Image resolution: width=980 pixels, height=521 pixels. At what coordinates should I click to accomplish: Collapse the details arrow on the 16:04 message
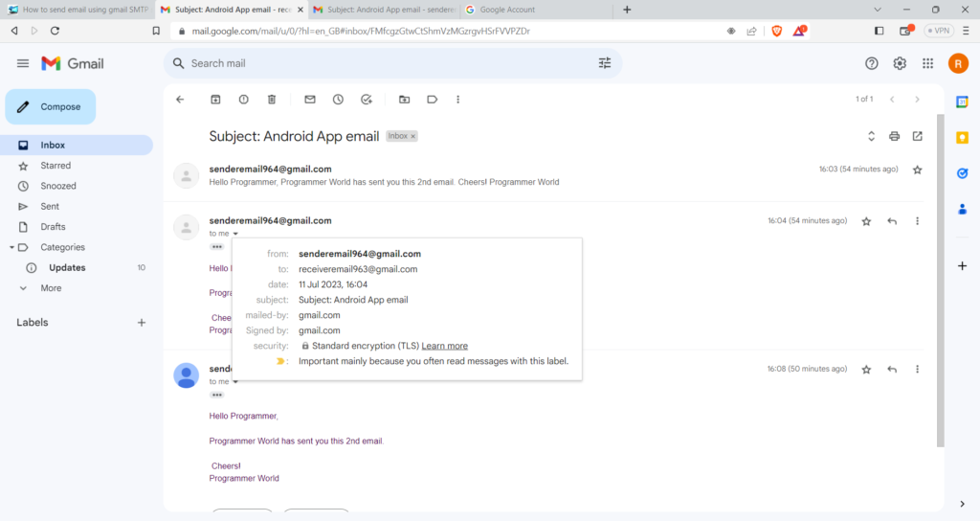click(235, 234)
